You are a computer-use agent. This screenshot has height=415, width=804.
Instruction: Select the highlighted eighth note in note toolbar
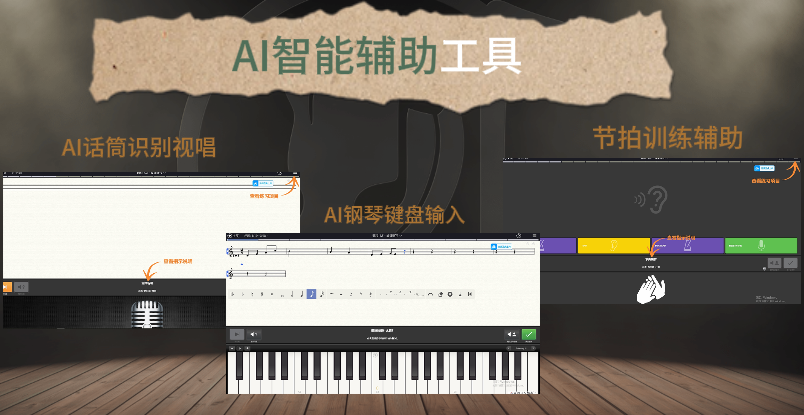[311, 294]
